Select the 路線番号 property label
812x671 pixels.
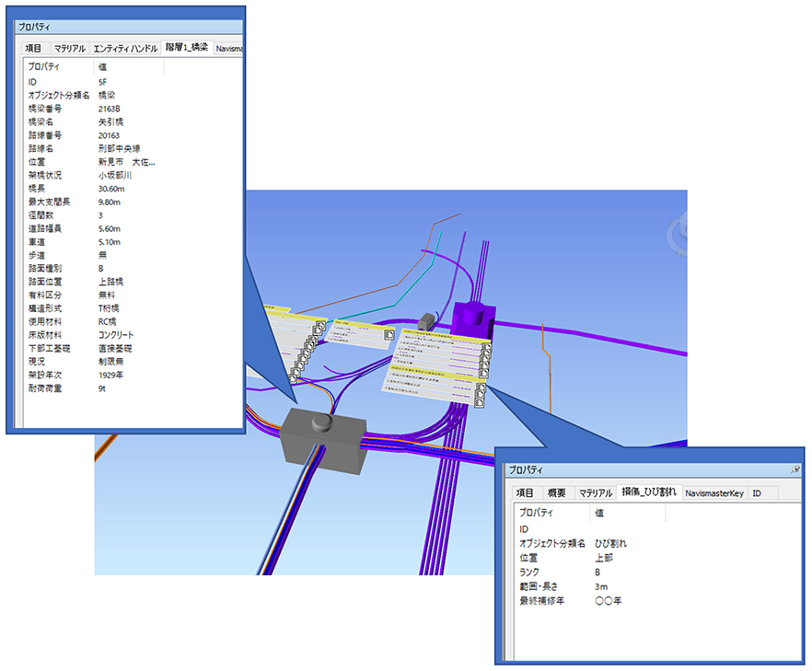tap(45, 135)
